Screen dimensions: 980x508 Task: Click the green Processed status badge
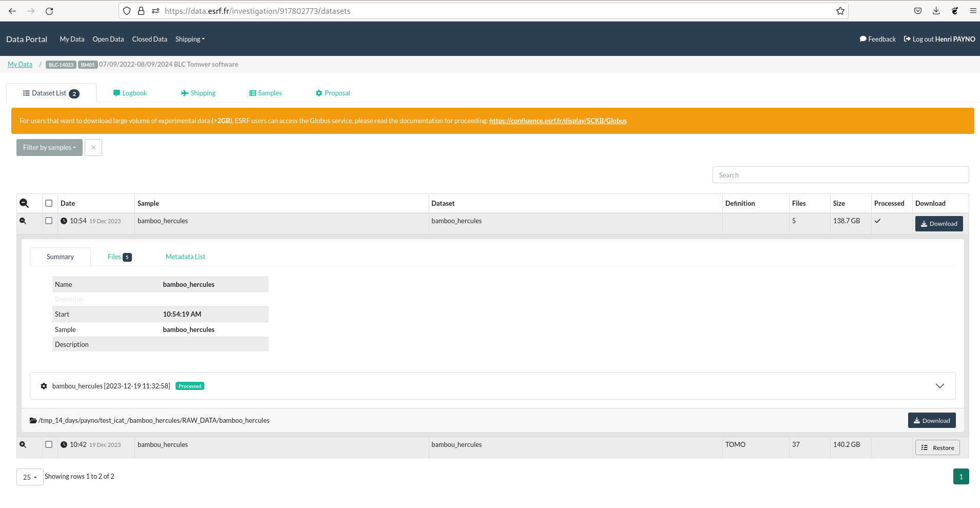tap(190, 386)
